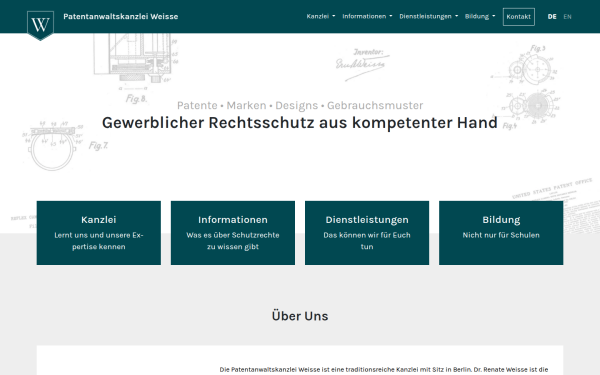Click the paragraph starting Die Patentanwaltskanzlei Weisse

click(x=384, y=370)
